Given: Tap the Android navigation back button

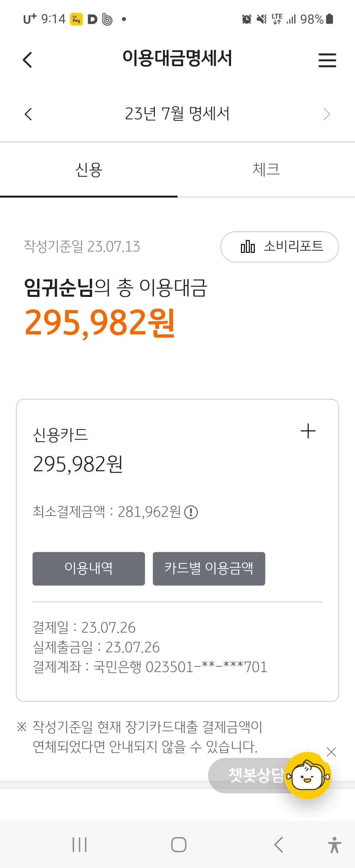Looking at the screenshot, I should (x=278, y=844).
